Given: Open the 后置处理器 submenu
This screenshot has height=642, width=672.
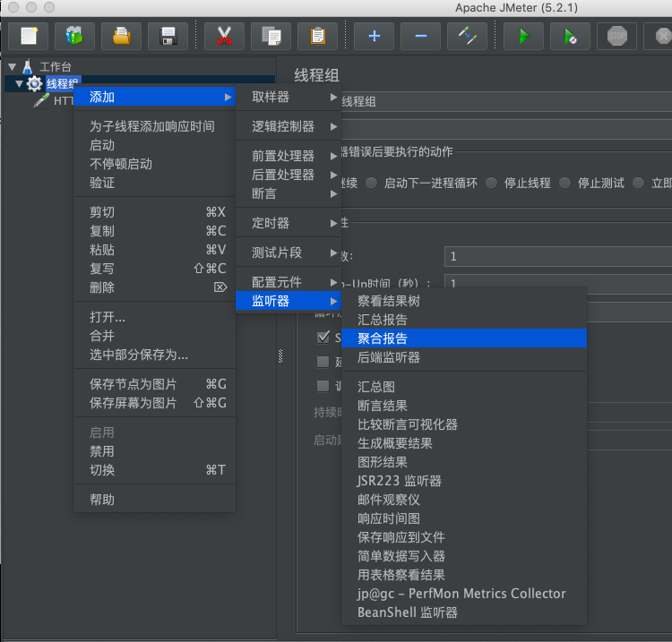Looking at the screenshot, I should tap(289, 175).
